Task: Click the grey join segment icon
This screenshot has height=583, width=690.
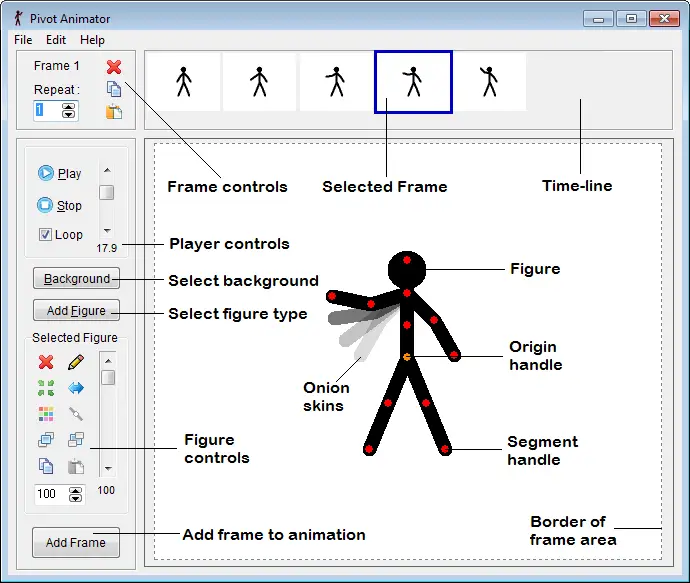Action: [76, 414]
